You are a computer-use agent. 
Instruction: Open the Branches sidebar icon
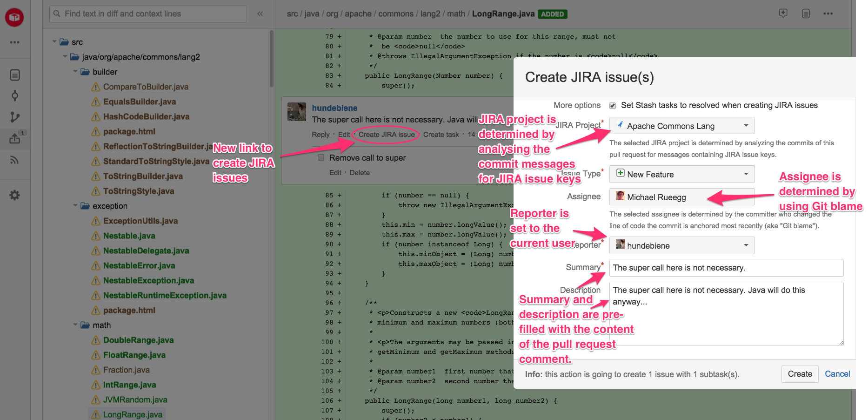tap(15, 117)
